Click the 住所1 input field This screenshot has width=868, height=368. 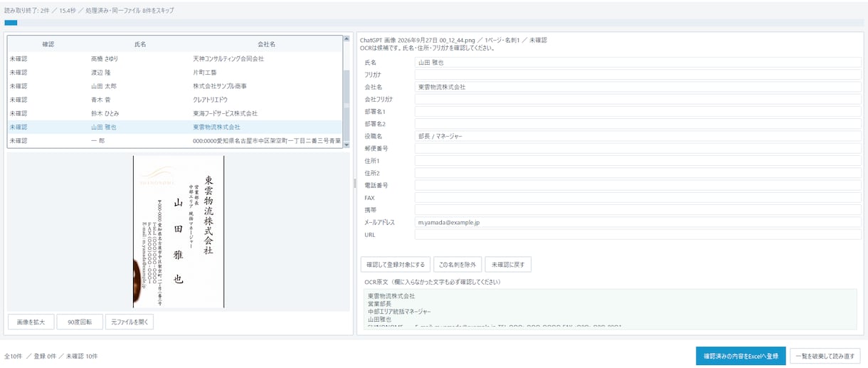(x=637, y=161)
